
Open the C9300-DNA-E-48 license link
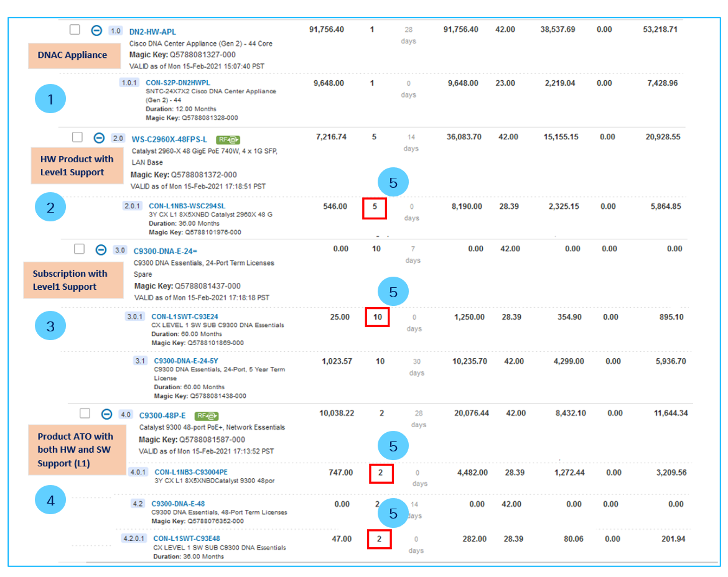pos(178,504)
